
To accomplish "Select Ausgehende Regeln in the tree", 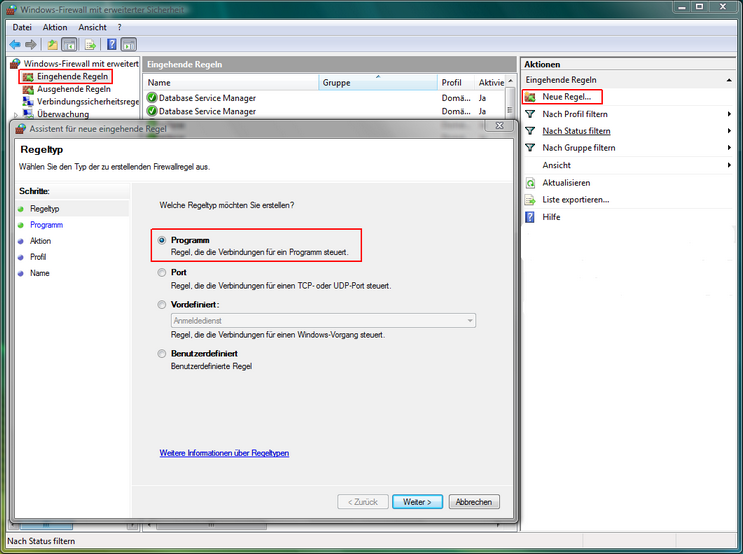I will [73, 89].
